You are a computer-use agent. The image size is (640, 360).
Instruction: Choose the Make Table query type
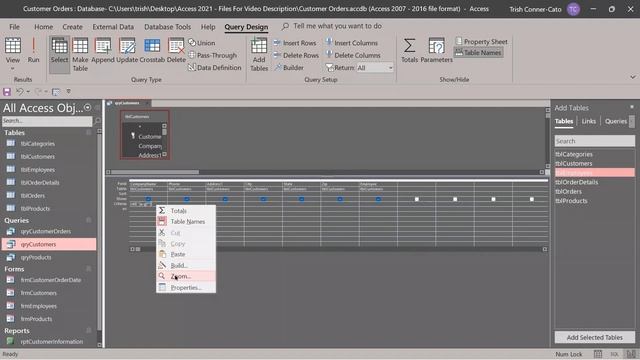pos(80,54)
